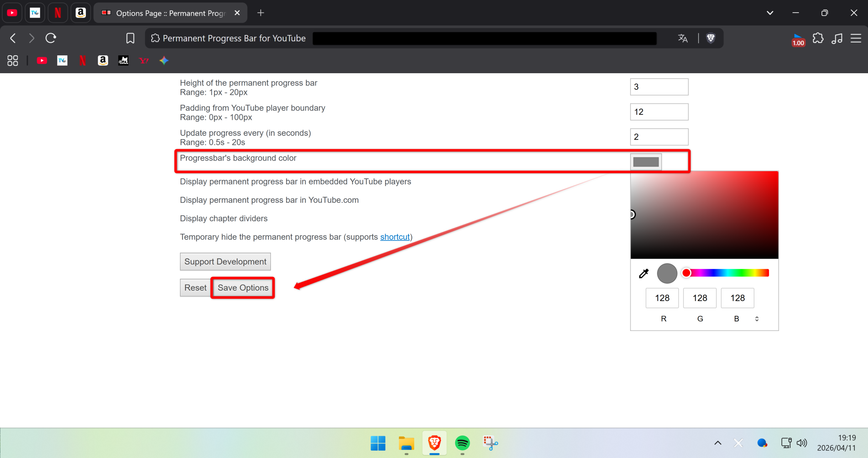This screenshot has height=458, width=868.
Task: Switch to the pinned Amazon tab
Action: (x=80, y=13)
